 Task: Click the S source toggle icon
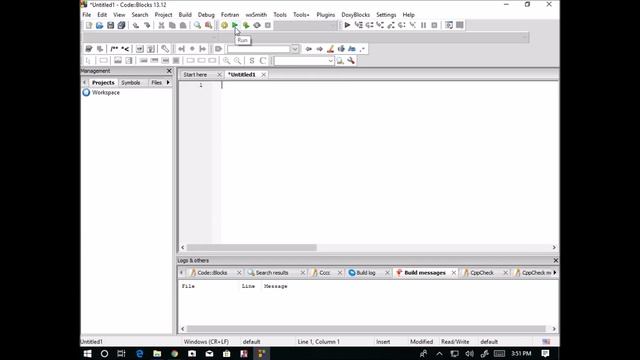pos(252,61)
